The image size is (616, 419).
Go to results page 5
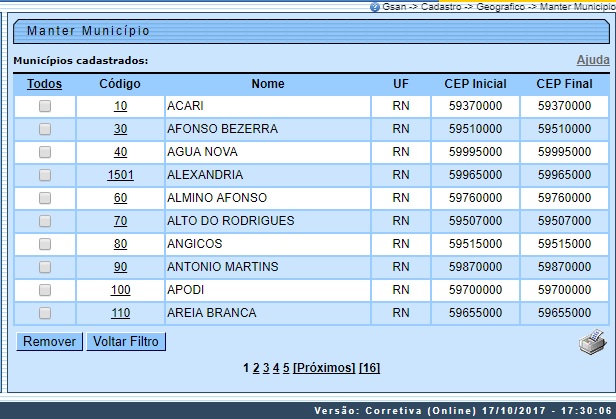[x=286, y=368]
